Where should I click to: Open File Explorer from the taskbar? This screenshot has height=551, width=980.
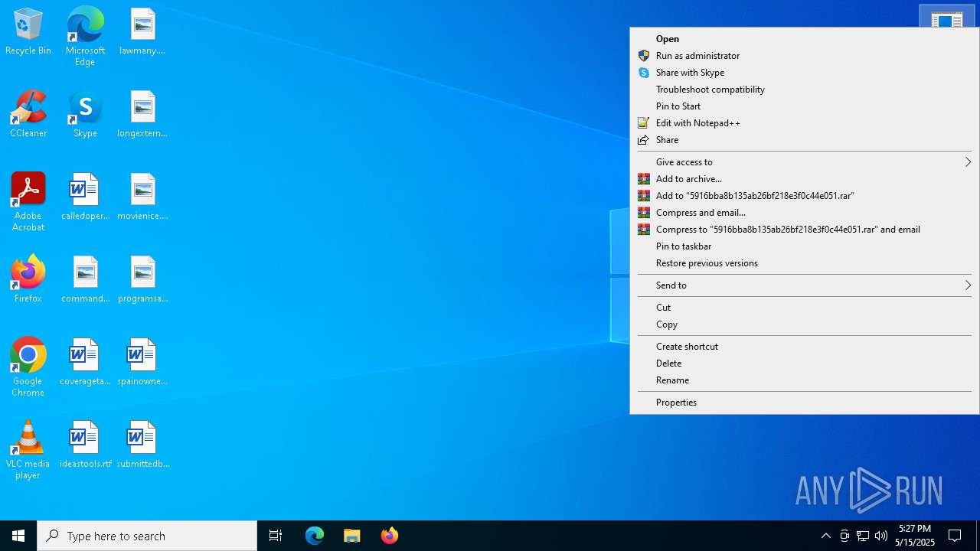[x=352, y=536]
